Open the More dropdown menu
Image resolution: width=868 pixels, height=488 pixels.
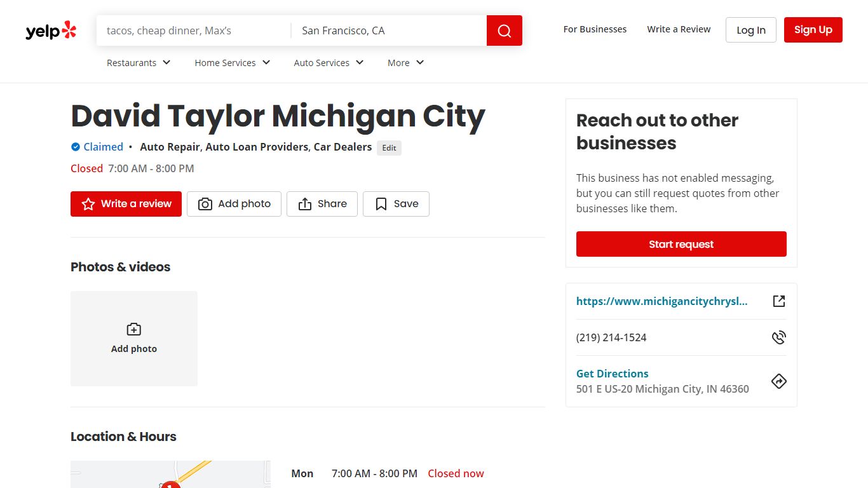[x=406, y=63]
